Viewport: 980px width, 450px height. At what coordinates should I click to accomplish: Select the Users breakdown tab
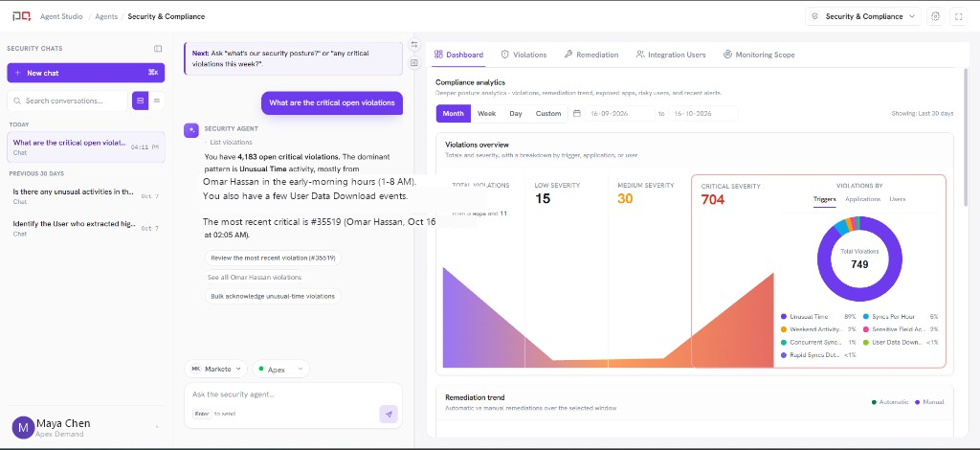pyautogui.click(x=897, y=199)
